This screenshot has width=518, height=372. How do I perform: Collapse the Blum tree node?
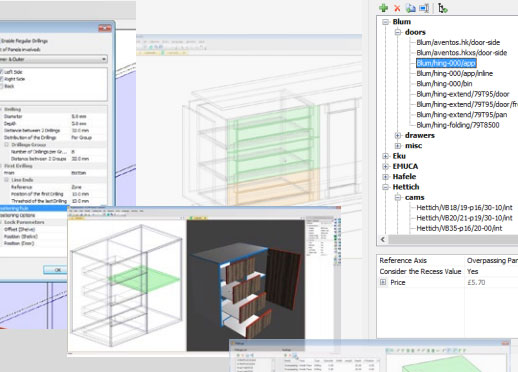386,22
